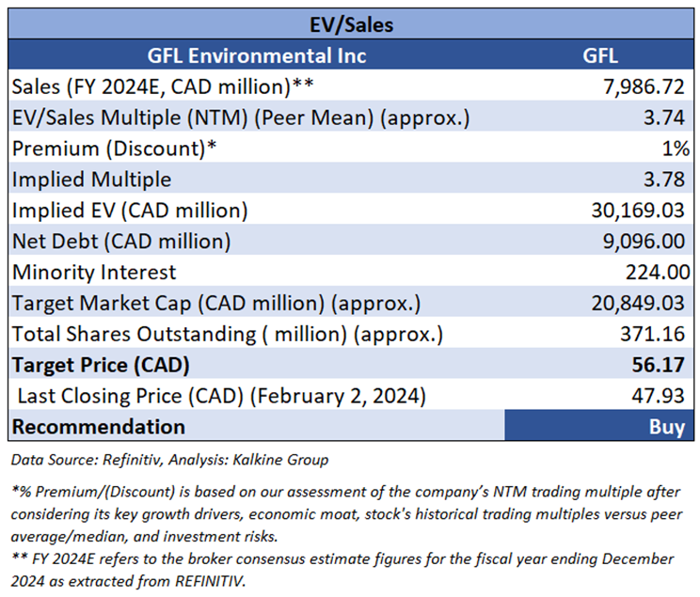Click the Minority Interest label

[94, 272]
